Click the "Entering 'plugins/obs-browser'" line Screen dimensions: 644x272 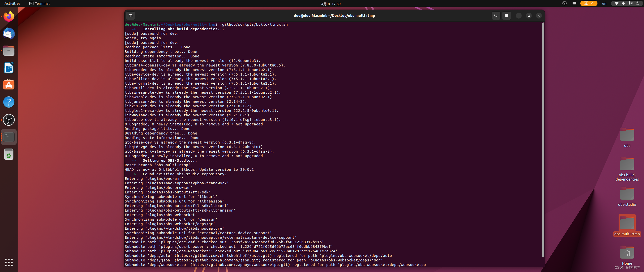[x=158, y=188]
